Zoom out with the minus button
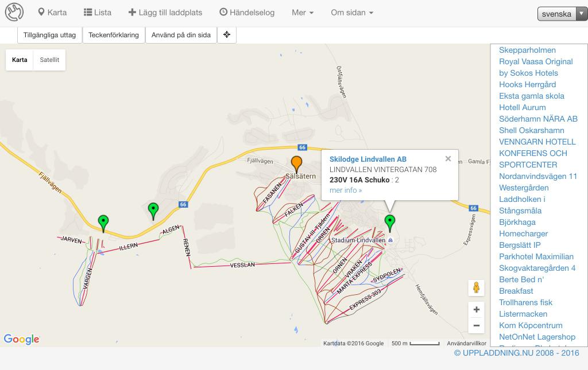The width and height of the screenshot is (588, 370). click(476, 325)
